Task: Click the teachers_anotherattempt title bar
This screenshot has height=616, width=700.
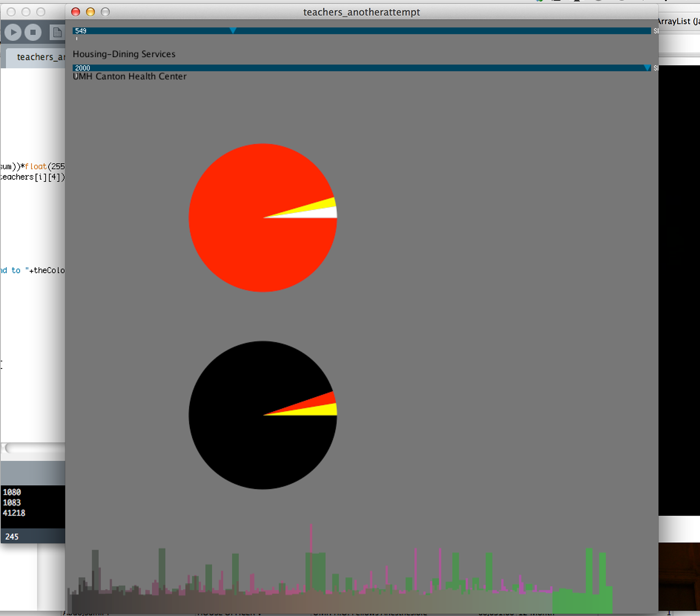Action: [362, 12]
